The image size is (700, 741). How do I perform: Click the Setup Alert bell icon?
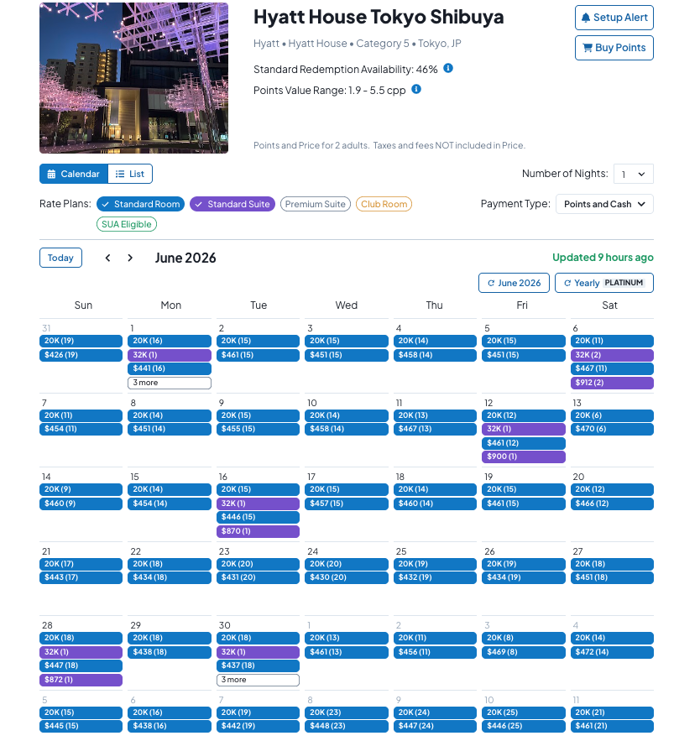(586, 18)
